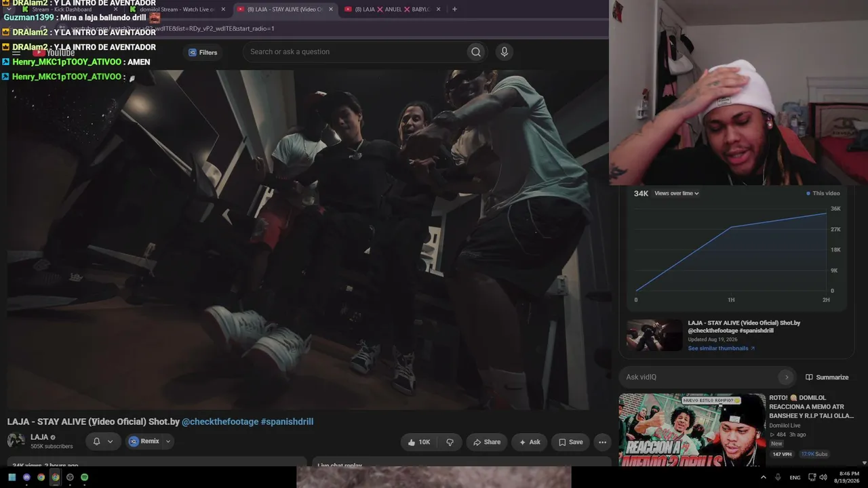Dislike the video

point(450,442)
